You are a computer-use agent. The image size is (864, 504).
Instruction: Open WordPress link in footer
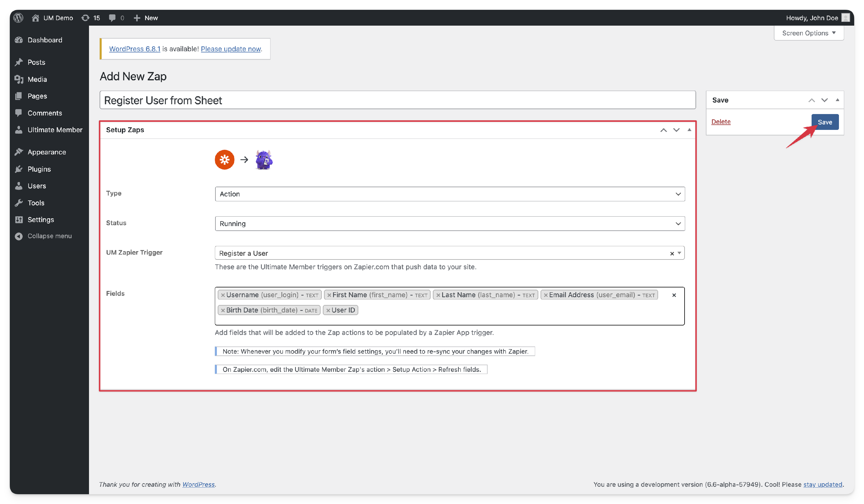click(x=198, y=484)
